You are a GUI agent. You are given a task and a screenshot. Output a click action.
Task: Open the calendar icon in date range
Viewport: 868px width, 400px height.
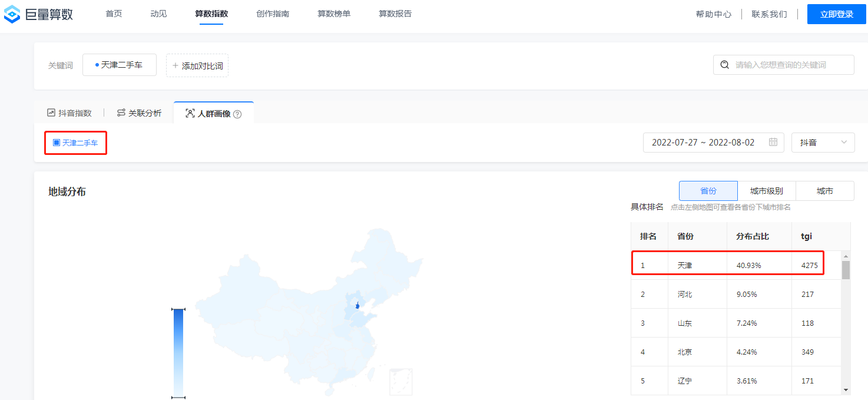773,142
